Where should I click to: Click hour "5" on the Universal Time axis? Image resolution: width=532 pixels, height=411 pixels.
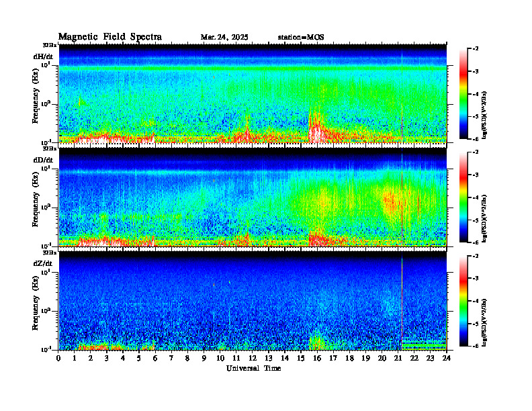(139, 359)
